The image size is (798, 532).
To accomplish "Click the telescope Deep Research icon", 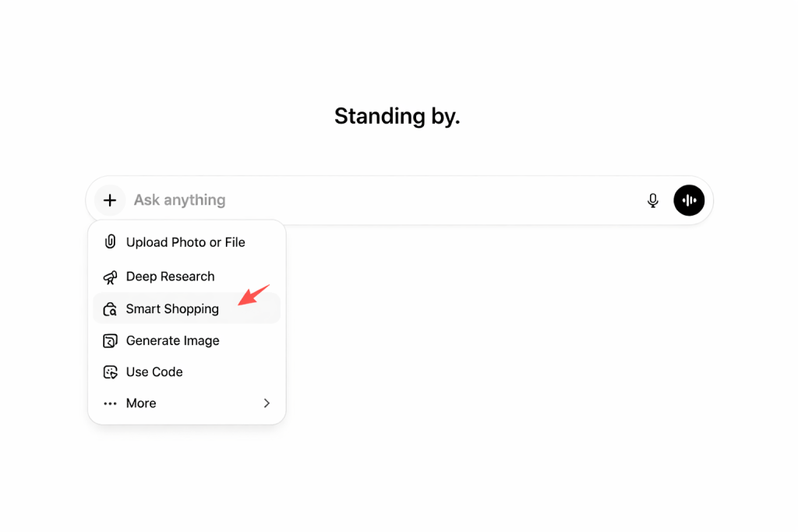I will click(110, 277).
